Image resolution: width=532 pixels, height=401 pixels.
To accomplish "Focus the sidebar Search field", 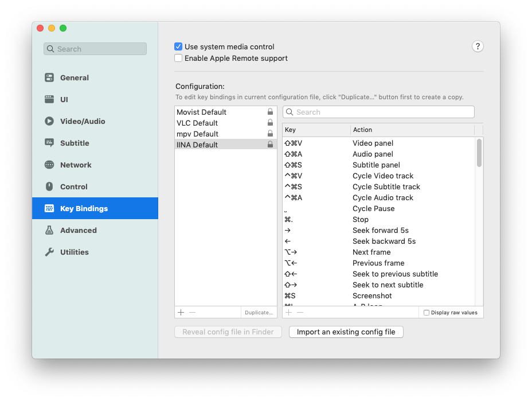I will (95, 49).
